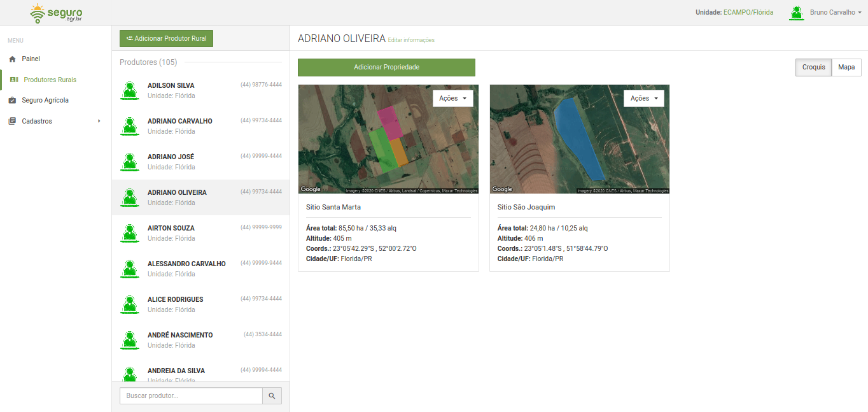The width and height of the screenshot is (868, 412).
Task: Click the avatar icon of ADRIANO CARVALHO
Action: [x=130, y=126]
